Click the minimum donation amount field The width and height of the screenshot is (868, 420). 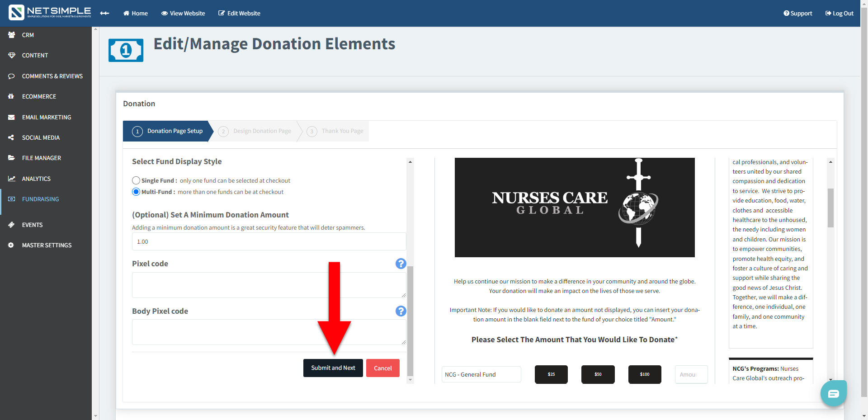pyautogui.click(x=269, y=241)
